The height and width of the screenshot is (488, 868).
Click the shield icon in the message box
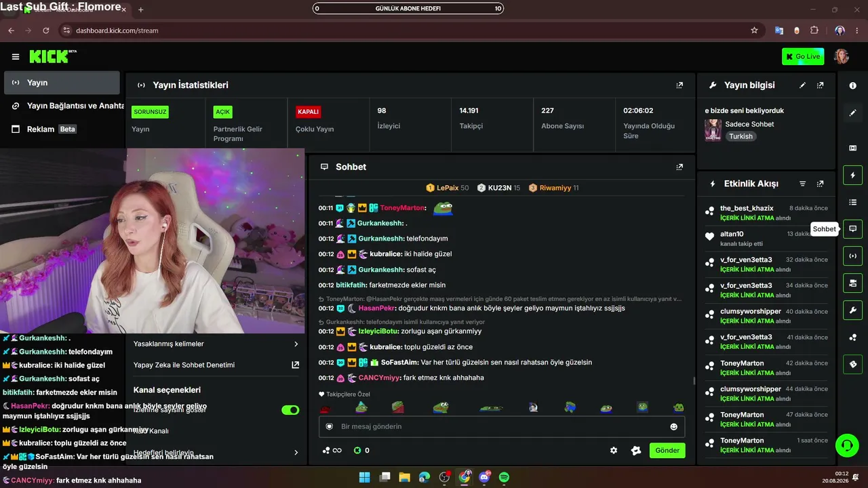click(330, 427)
